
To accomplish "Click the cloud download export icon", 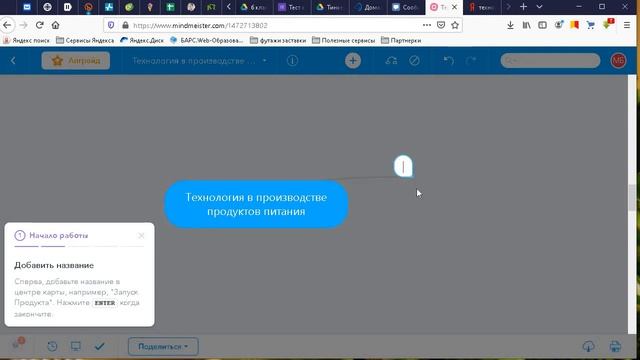I will [x=588, y=346].
